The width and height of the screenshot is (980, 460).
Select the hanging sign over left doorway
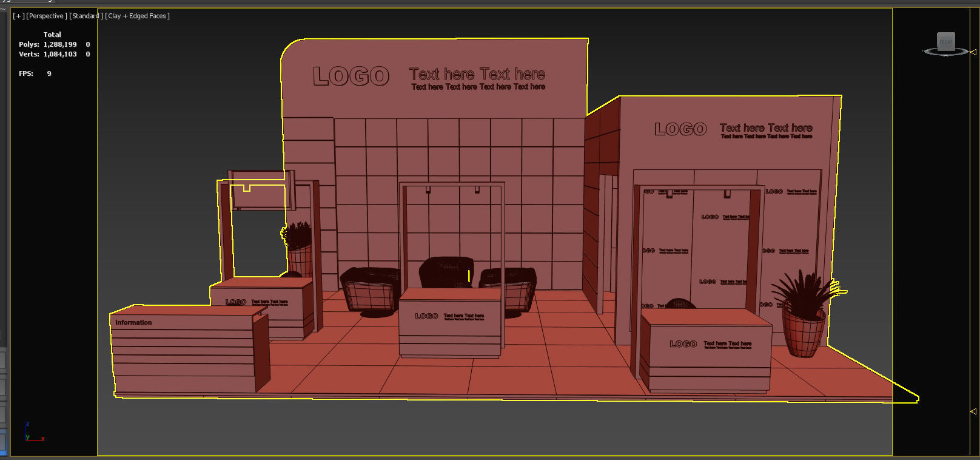[x=261, y=189]
